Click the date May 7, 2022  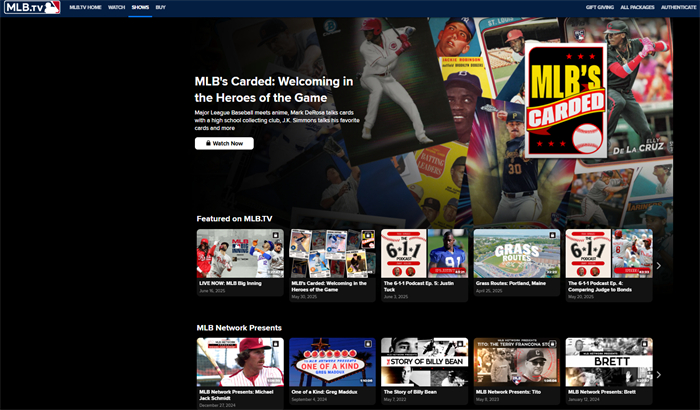[395, 399]
